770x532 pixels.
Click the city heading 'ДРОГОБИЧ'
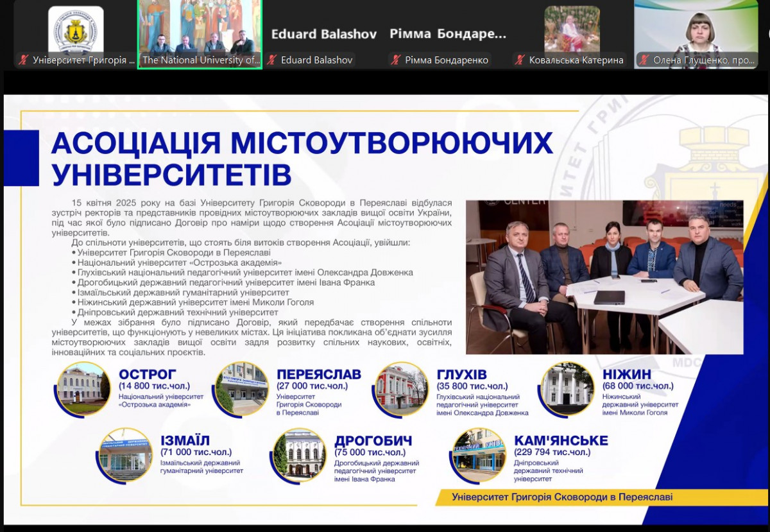pyautogui.click(x=373, y=441)
